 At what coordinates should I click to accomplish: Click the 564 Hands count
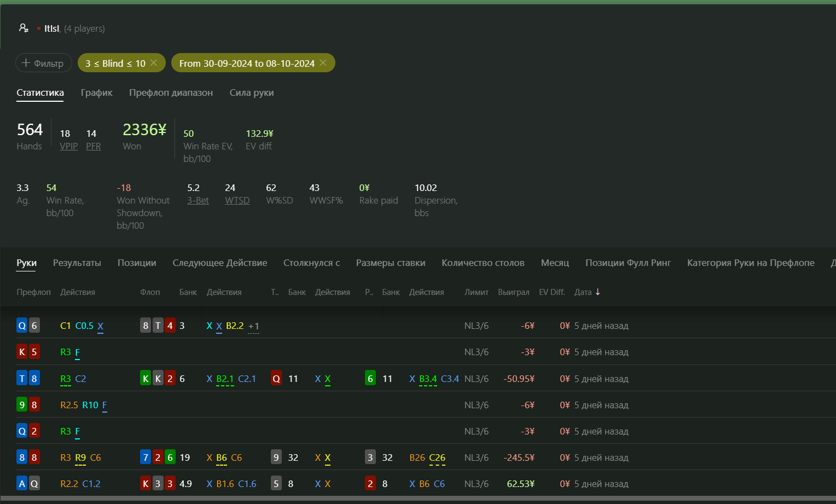click(x=30, y=130)
